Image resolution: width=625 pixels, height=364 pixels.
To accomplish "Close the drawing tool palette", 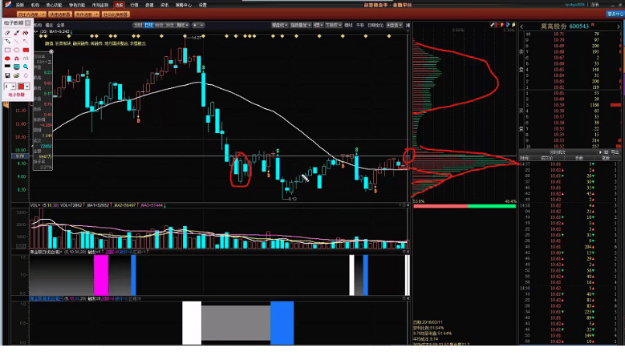I will click(x=27, y=23).
